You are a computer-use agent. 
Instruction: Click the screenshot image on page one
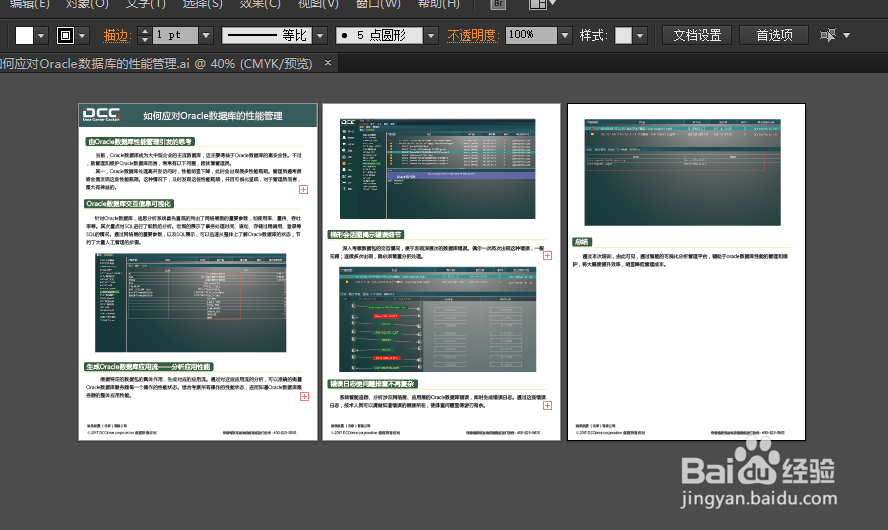click(190, 302)
